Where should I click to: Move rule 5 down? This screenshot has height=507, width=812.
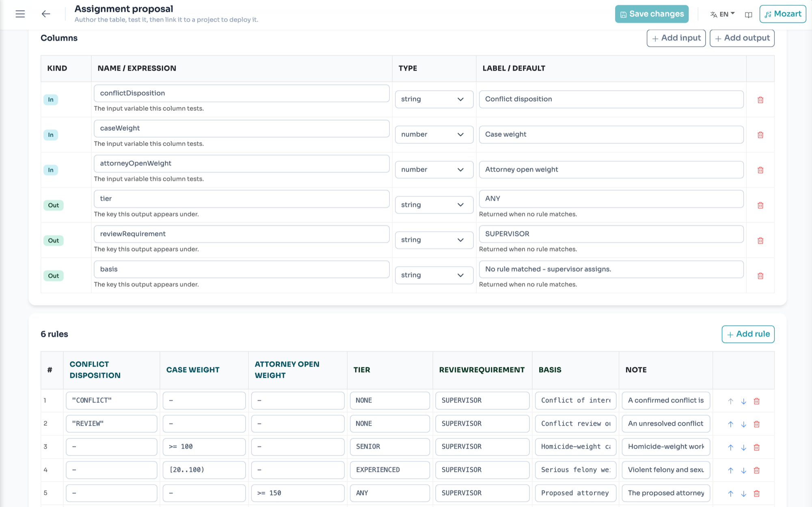743,494
